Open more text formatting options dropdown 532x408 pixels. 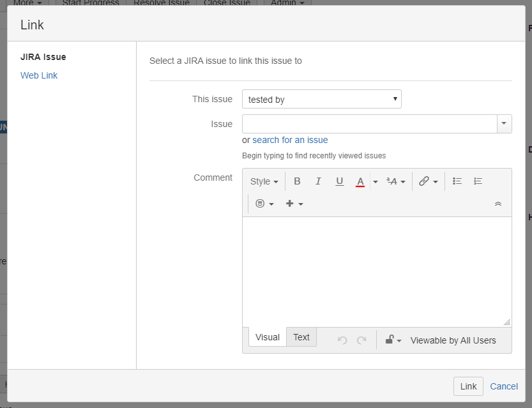click(396, 181)
